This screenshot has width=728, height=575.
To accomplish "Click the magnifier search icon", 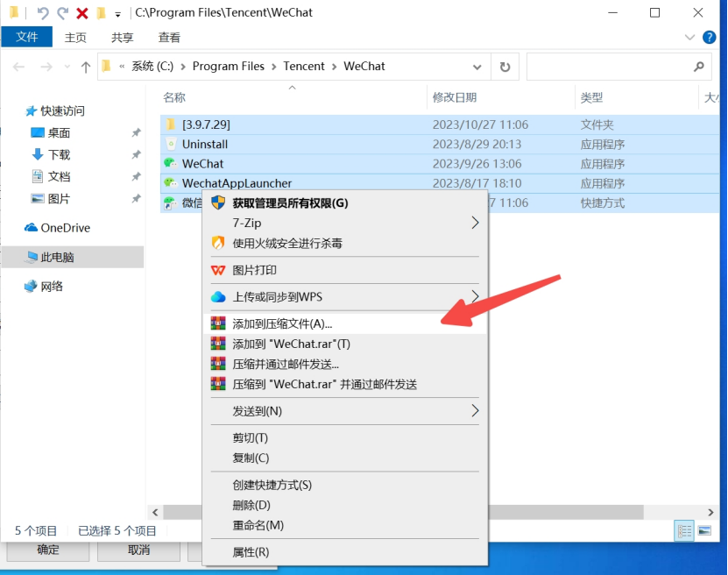I will click(698, 67).
